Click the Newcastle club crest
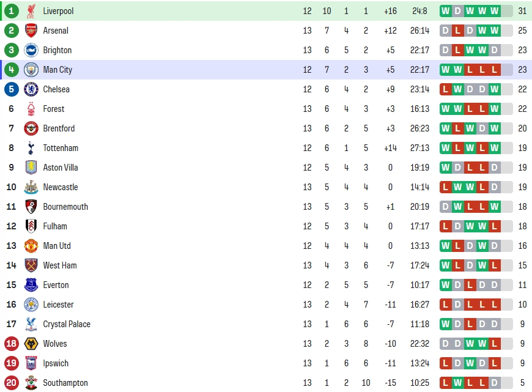 pos(31,187)
